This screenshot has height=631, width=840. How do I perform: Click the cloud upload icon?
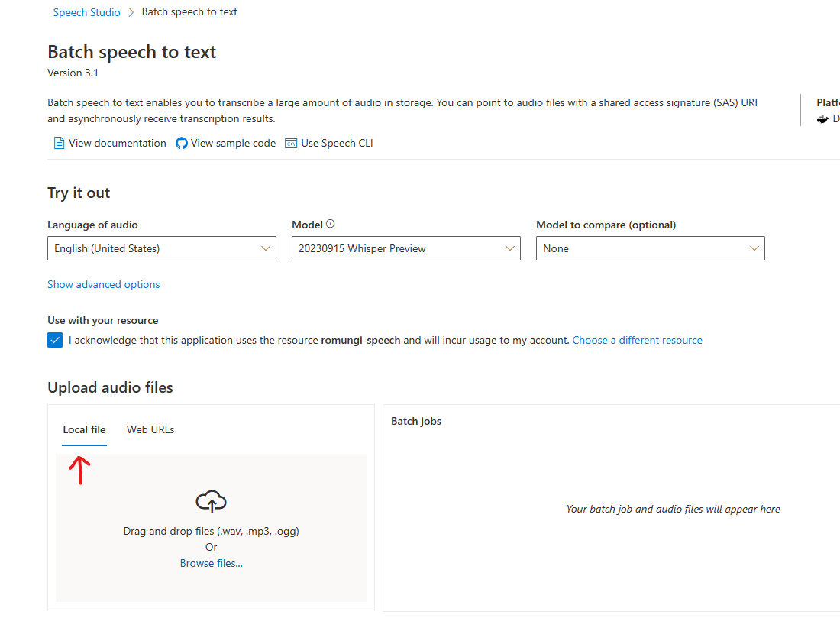(x=212, y=502)
